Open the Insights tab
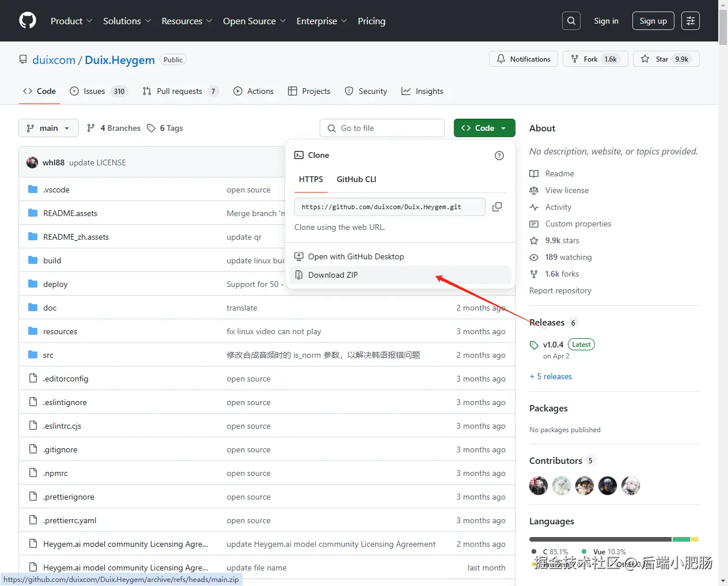The height and width of the screenshot is (586, 728). tap(422, 91)
